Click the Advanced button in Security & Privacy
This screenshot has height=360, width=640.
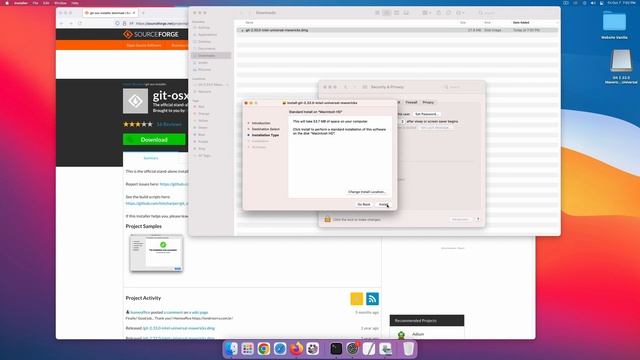tap(460, 219)
